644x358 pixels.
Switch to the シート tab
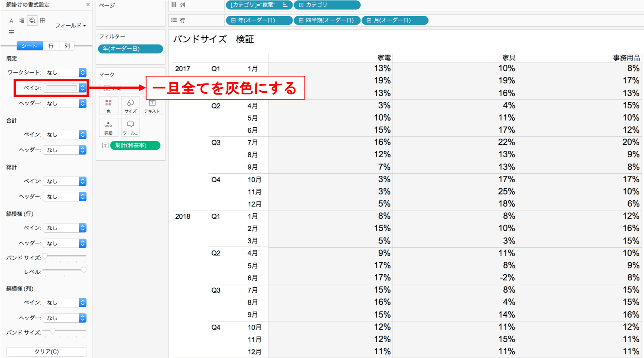coord(30,46)
